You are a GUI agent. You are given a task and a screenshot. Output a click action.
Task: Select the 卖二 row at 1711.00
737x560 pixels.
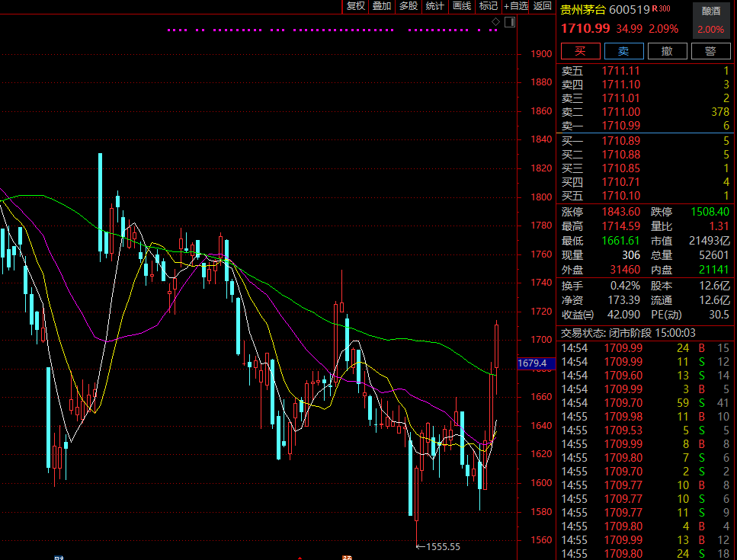click(646, 112)
